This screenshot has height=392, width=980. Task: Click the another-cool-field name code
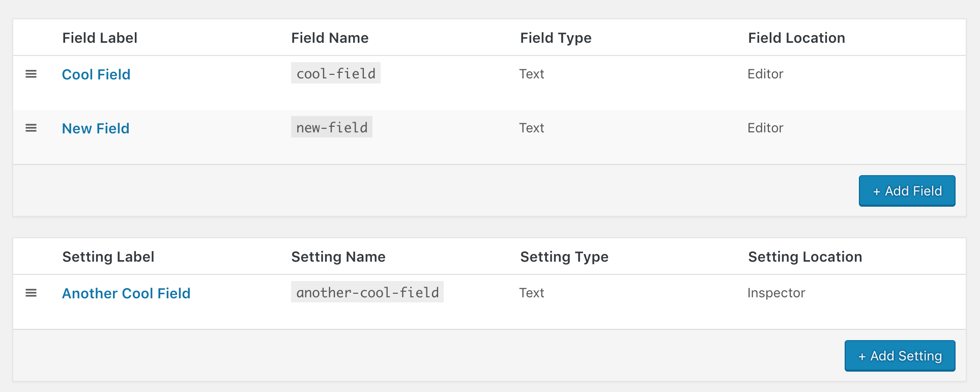[x=367, y=292]
